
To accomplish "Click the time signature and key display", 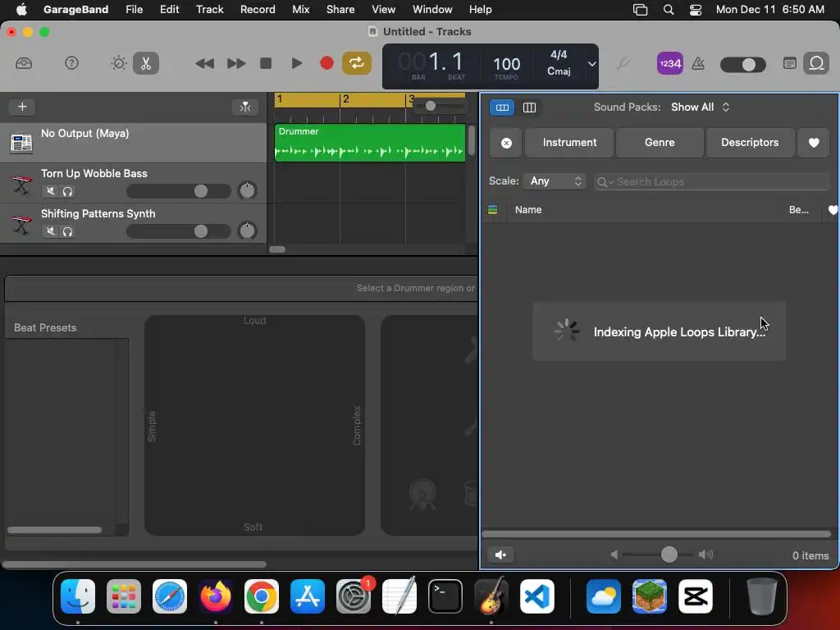I will coord(559,63).
